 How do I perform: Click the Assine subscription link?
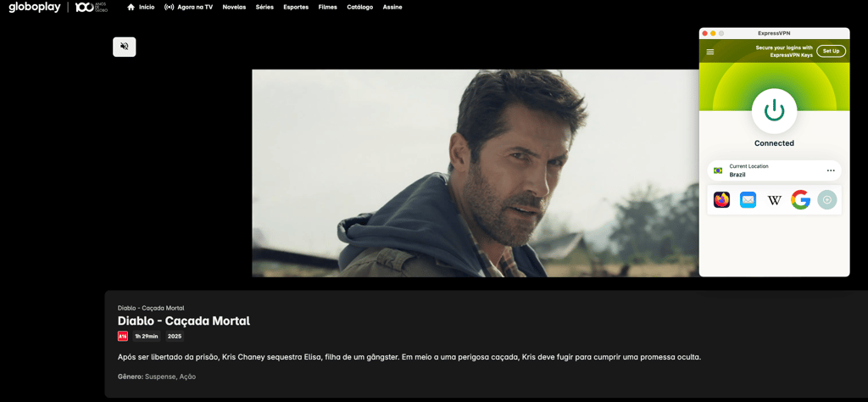(392, 7)
